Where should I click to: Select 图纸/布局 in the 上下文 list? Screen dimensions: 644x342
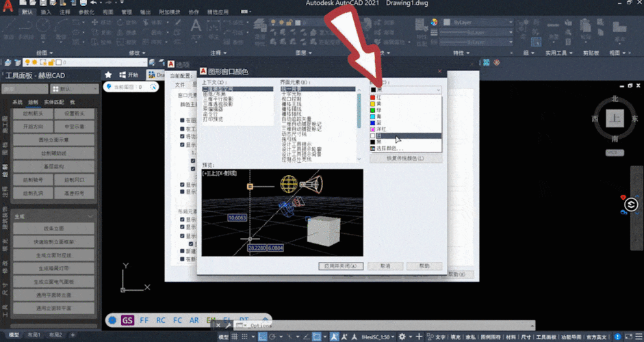point(214,94)
